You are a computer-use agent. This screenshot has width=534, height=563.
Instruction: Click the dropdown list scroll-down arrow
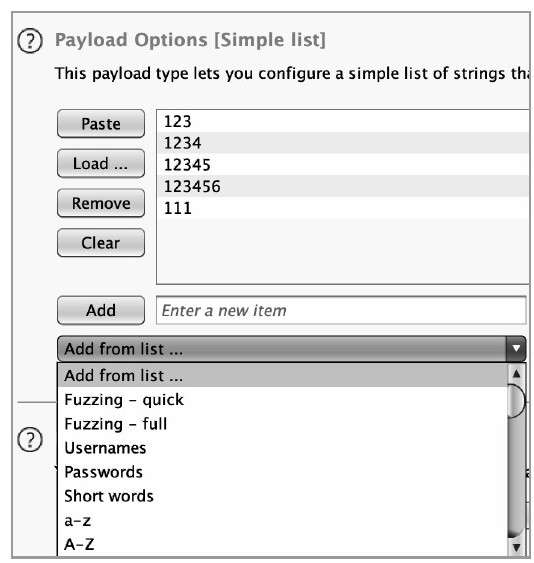click(x=516, y=547)
